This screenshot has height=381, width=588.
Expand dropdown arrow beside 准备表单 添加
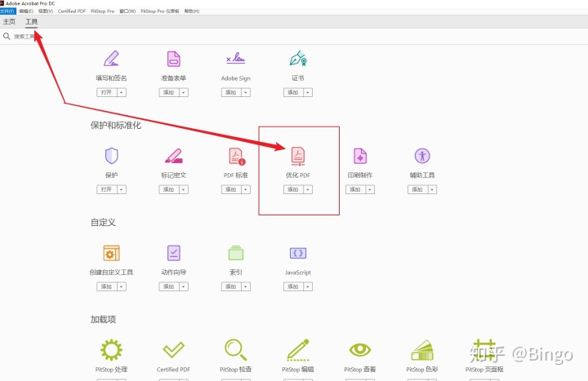point(184,92)
